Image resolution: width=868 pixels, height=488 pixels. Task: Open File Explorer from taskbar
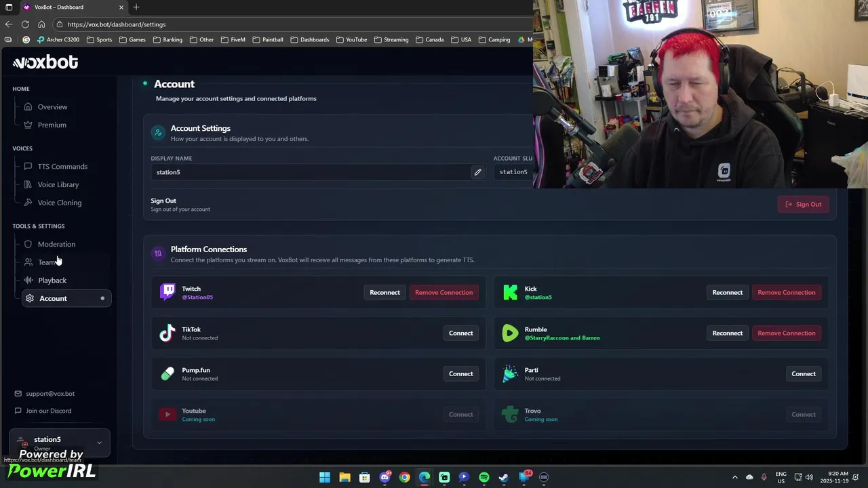coord(344,477)
